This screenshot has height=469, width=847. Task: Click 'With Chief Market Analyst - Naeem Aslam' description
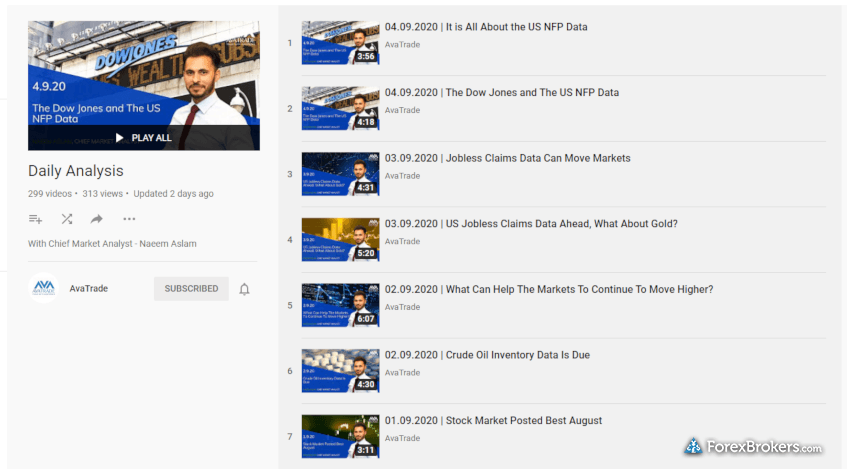(112, 244)
